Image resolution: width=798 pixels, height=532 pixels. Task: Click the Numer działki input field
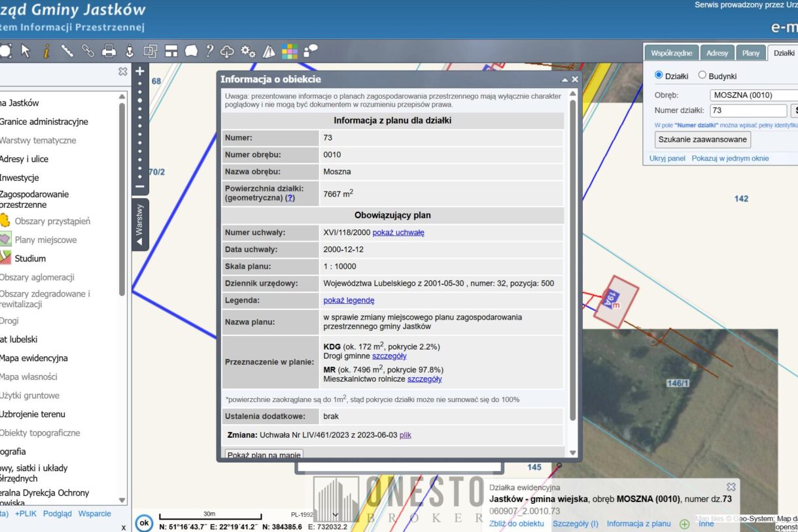748,110
